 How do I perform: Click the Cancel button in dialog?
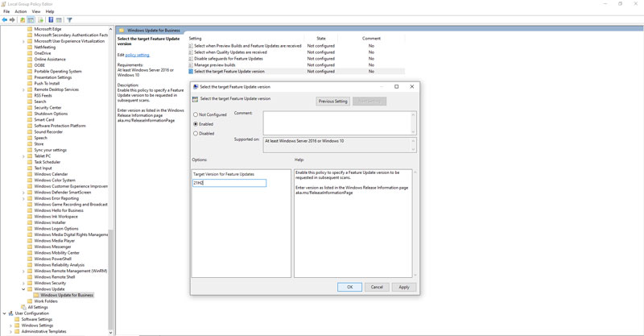tap(377, 287)
